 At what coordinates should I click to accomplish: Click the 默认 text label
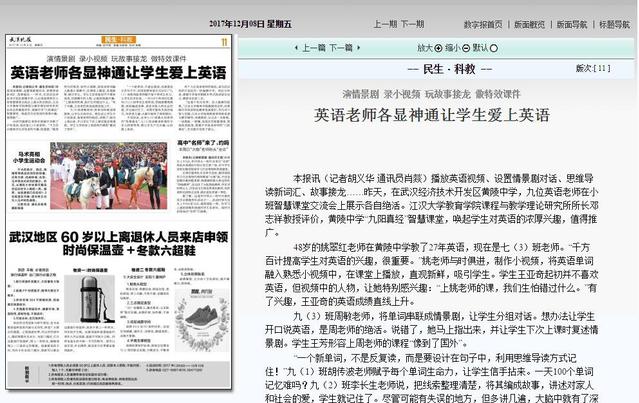coord(480,48)
